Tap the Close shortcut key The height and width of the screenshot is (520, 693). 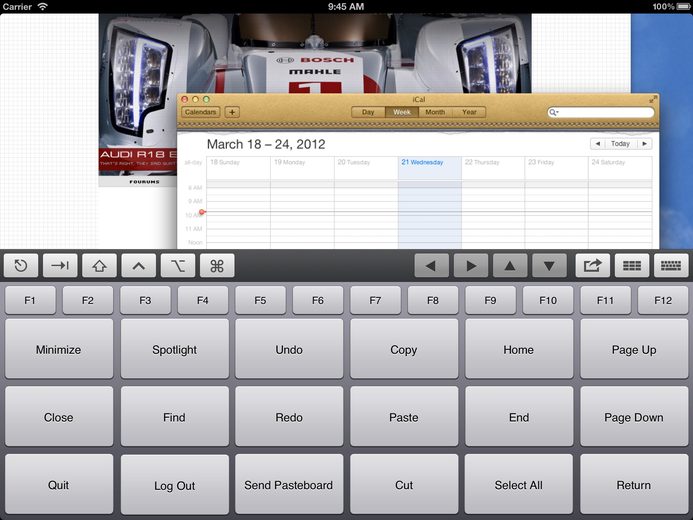(x=59, y=417)
